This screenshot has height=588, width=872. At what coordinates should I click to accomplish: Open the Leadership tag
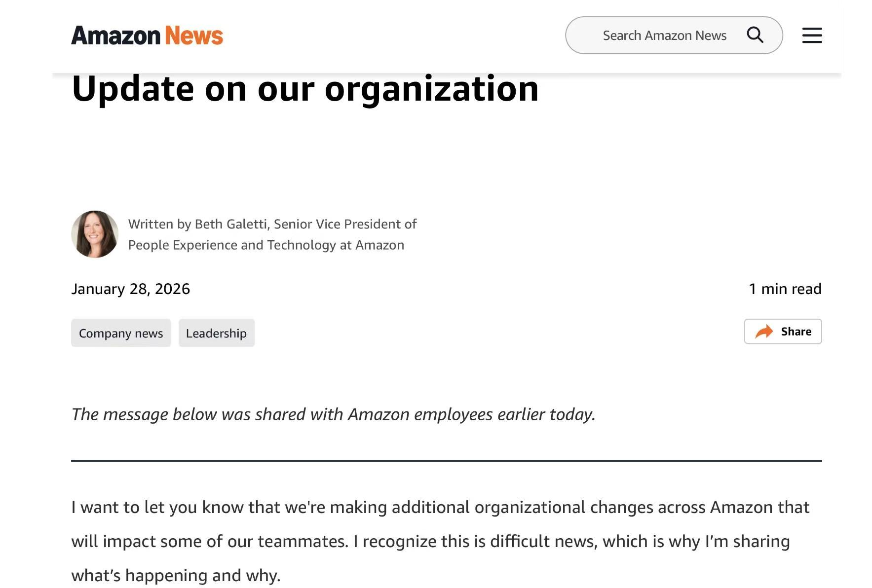point(216,333)
